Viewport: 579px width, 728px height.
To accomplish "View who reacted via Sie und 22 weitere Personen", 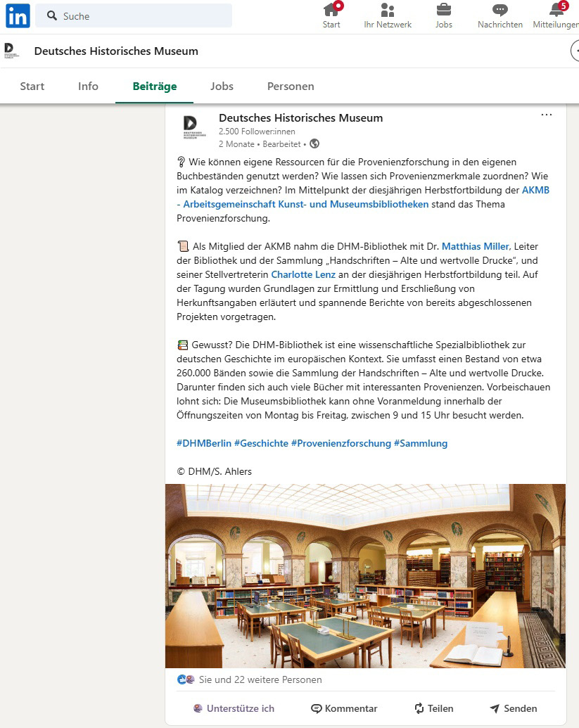I will 261,679.
